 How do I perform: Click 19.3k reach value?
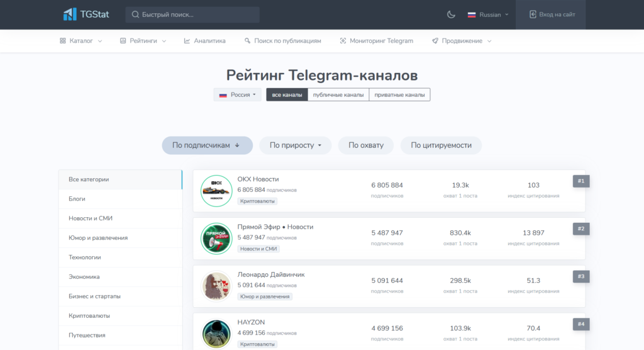pos(460,185)
